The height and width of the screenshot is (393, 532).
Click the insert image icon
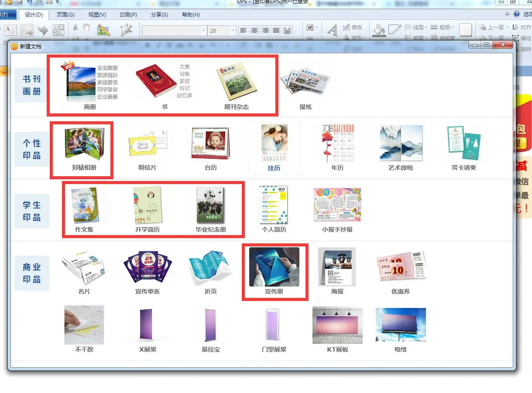coord(27,30)
